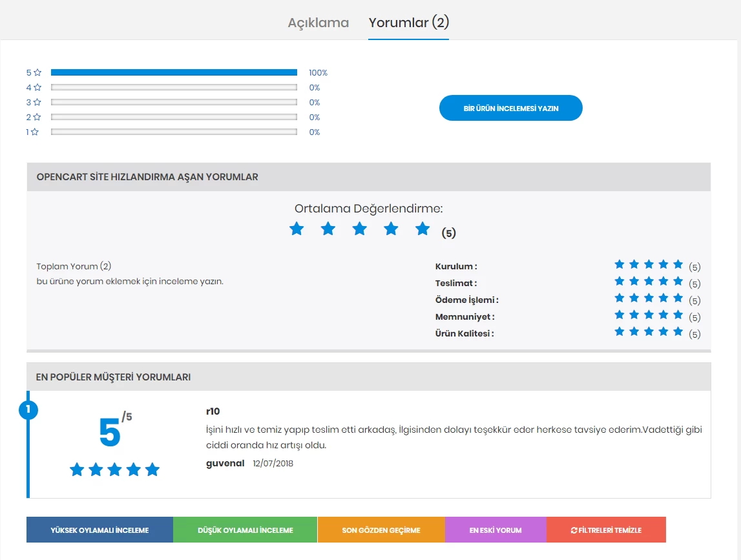
Task: Switch to the Açıklama tab
Action: click(x=318, y=21)
